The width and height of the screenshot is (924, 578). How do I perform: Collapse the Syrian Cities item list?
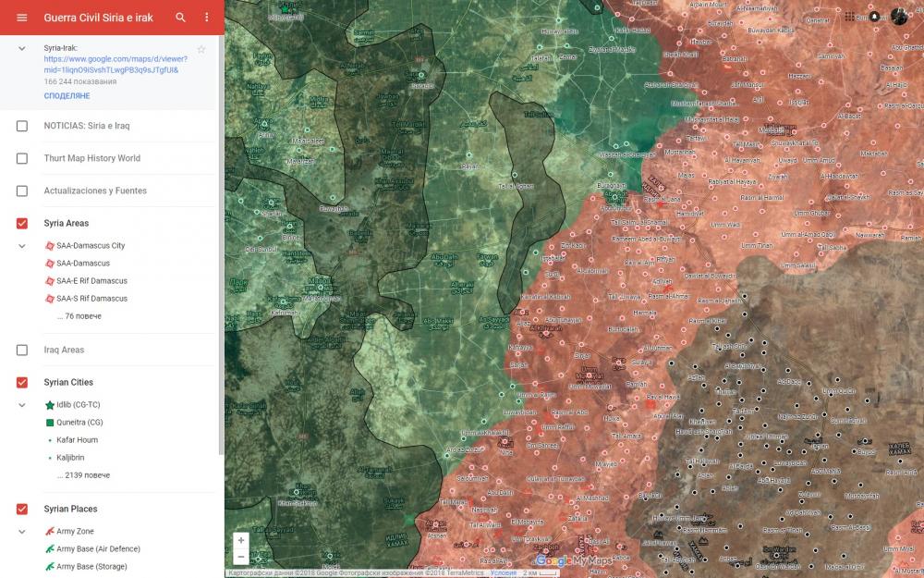click(22, 405)
